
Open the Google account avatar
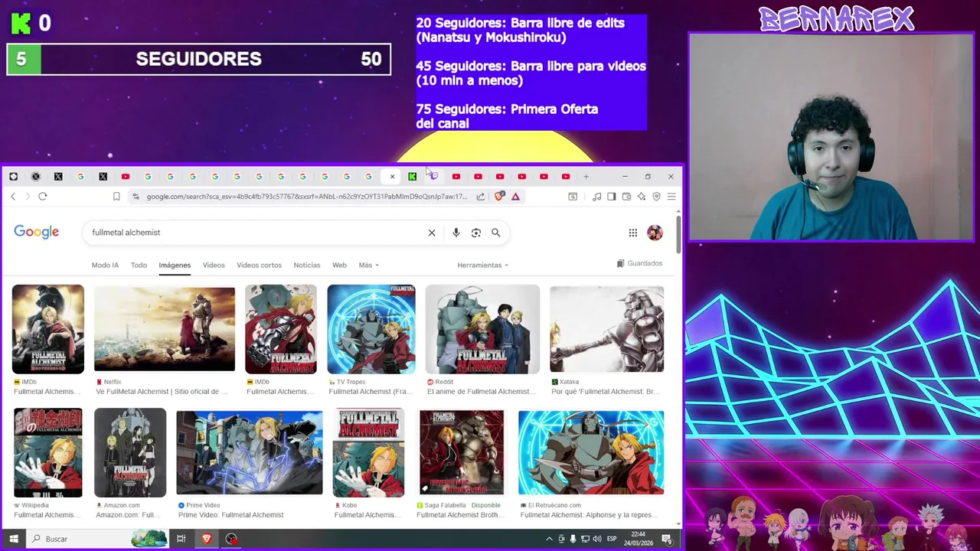click(x=655, y=233)
